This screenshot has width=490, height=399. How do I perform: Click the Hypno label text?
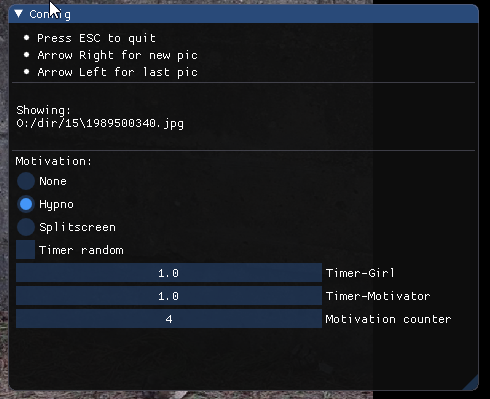[56, 204]
